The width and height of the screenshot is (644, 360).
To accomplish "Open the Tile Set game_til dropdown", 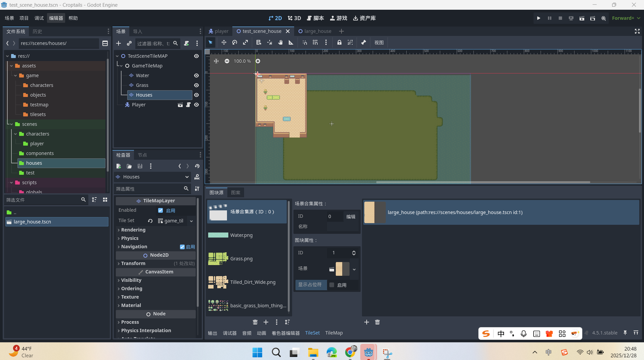I will [191, 221].
